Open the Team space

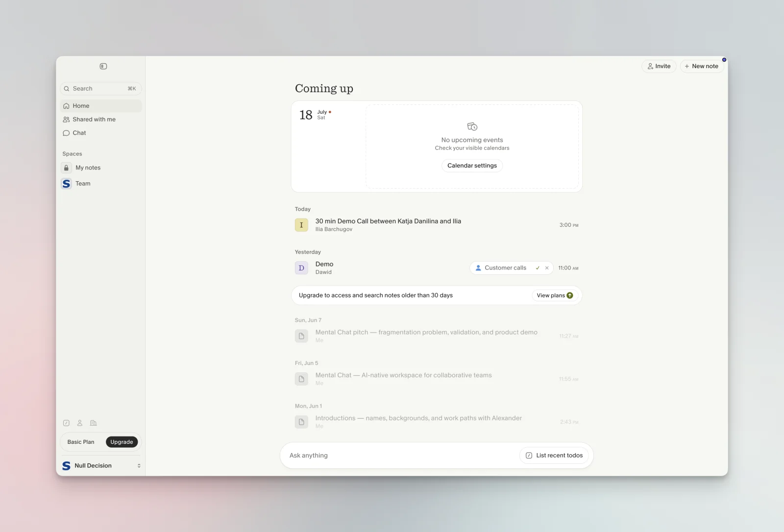[101, 184]
